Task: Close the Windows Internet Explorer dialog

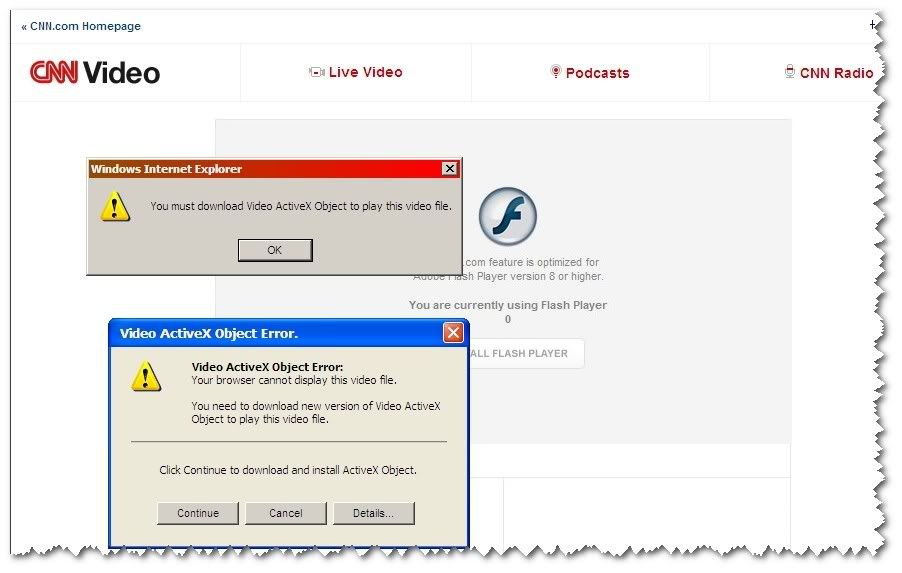Action: coord(450,169)
